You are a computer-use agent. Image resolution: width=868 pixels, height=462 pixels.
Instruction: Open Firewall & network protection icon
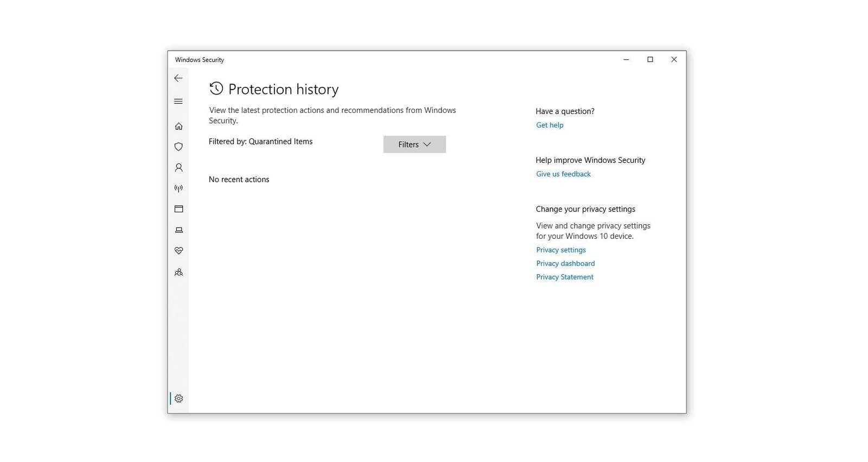(x=178, y=188)
